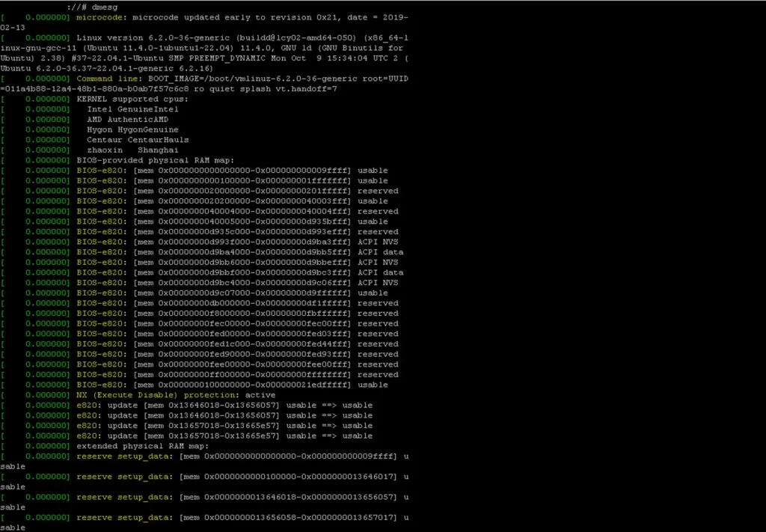Click the Centaur CentaurHauls entry
The height and width of the screenshot is (532, 766).
point(138,140)
